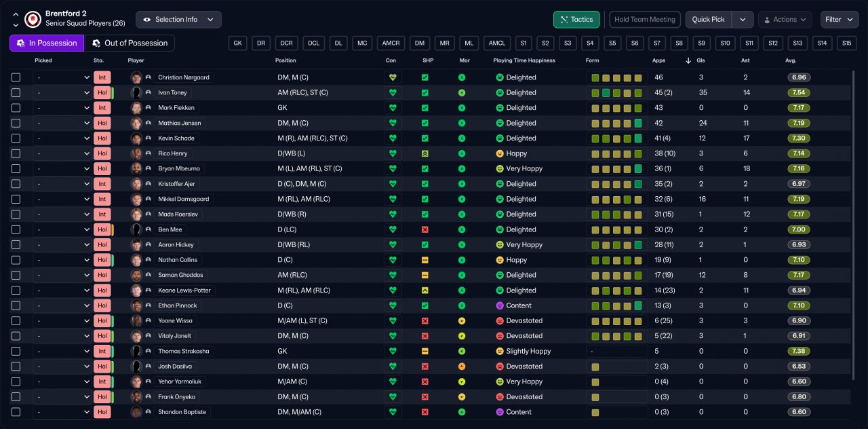Click the Brentford club badge icon
868x429 pixels.
click(x=32, y=19)
